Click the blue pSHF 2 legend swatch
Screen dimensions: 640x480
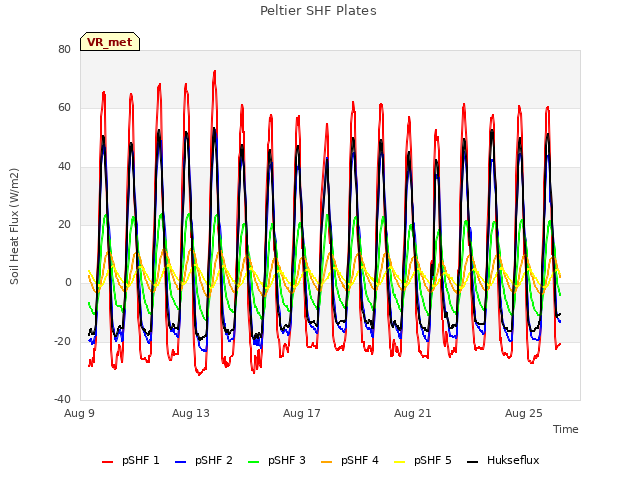click(180, 462)
